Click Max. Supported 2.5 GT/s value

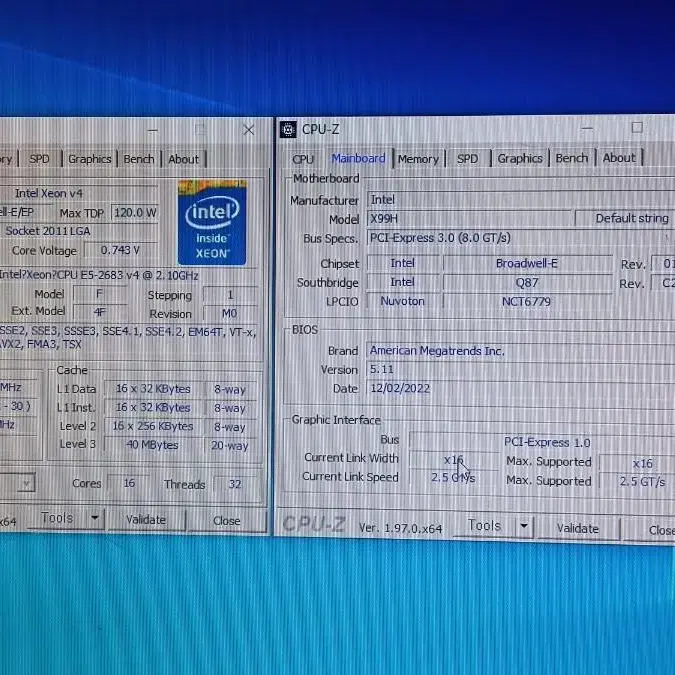[x=637, y=481]
